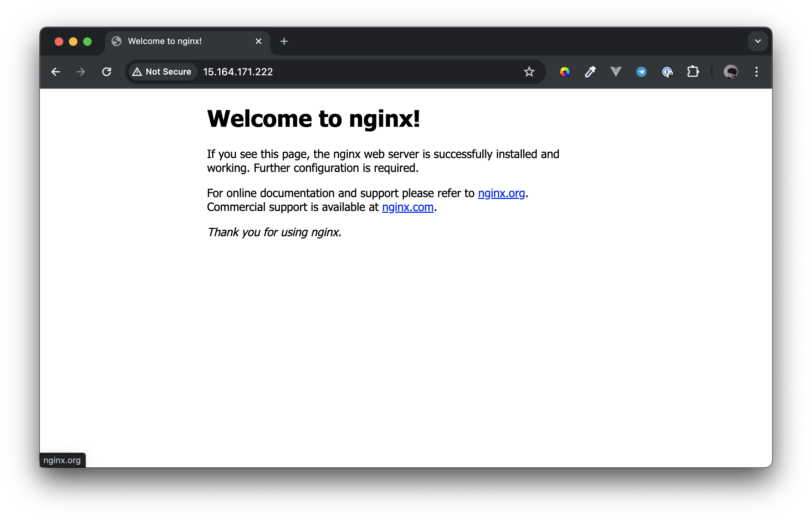Open Chrome's three-dot menu
This screenshot has width=812, height=520.
(757, 72)
